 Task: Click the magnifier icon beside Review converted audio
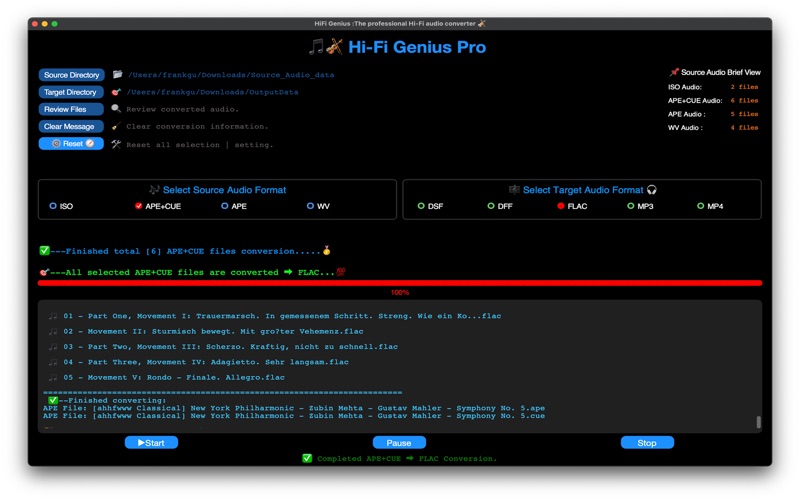coord(116,109)
